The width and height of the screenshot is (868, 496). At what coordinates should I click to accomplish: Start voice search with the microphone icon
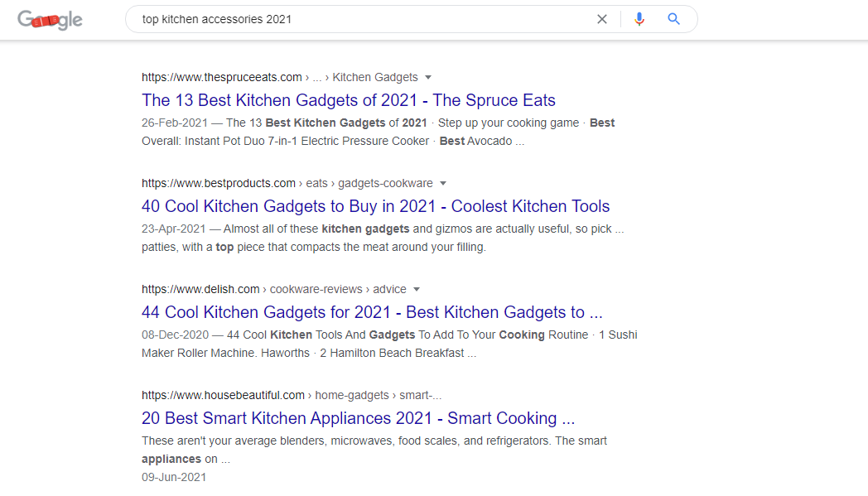(x=639, y=19)
